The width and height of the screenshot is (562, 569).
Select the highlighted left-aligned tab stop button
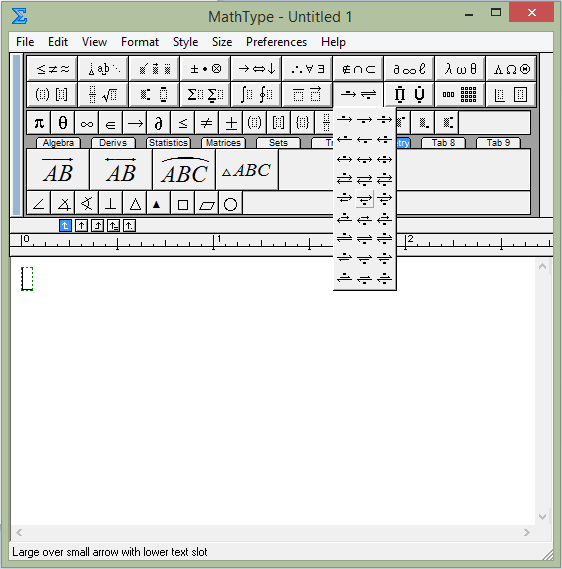[x=65, y=226]
